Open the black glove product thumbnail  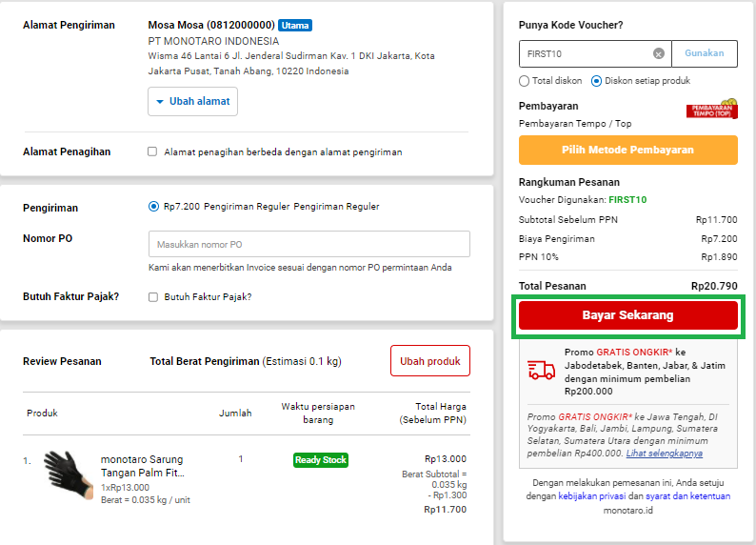pyautogui.click(x=68, y=474)
